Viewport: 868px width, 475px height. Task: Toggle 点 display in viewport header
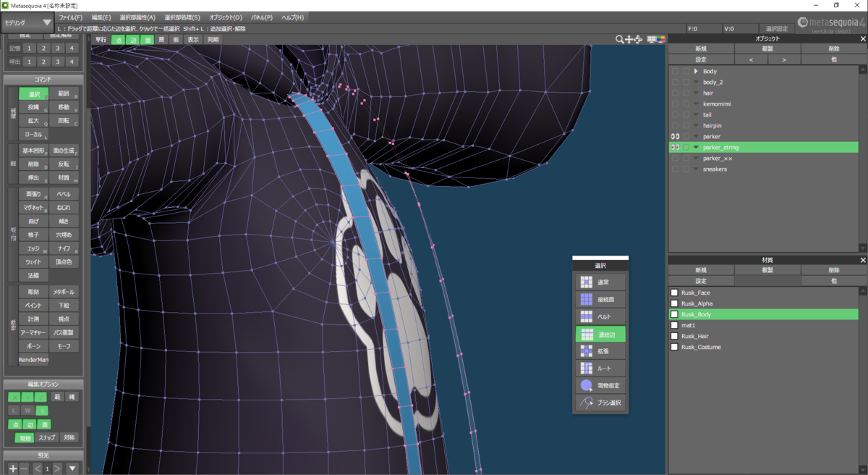[119, 40]
